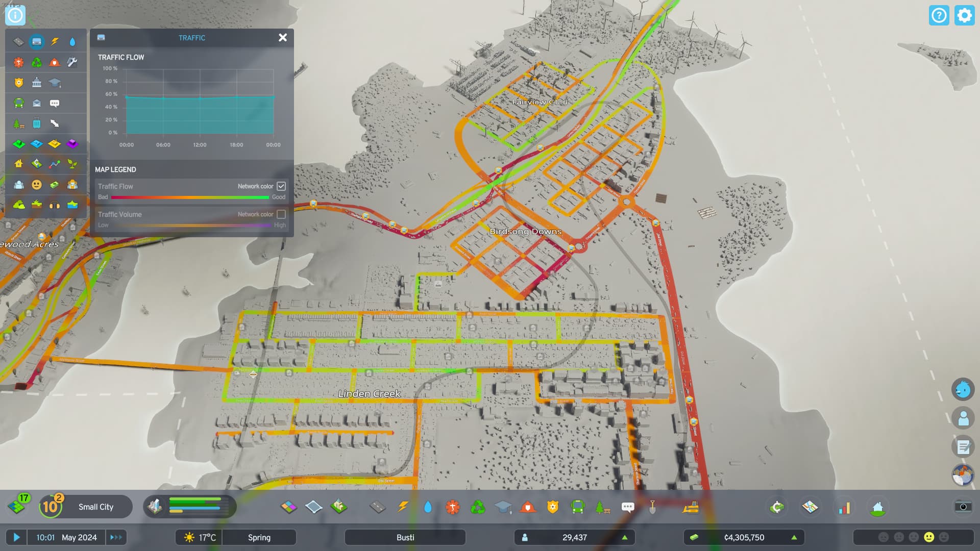Open the Road maintenance wrench info view
The image size is (980, 551).
(72, 62)
